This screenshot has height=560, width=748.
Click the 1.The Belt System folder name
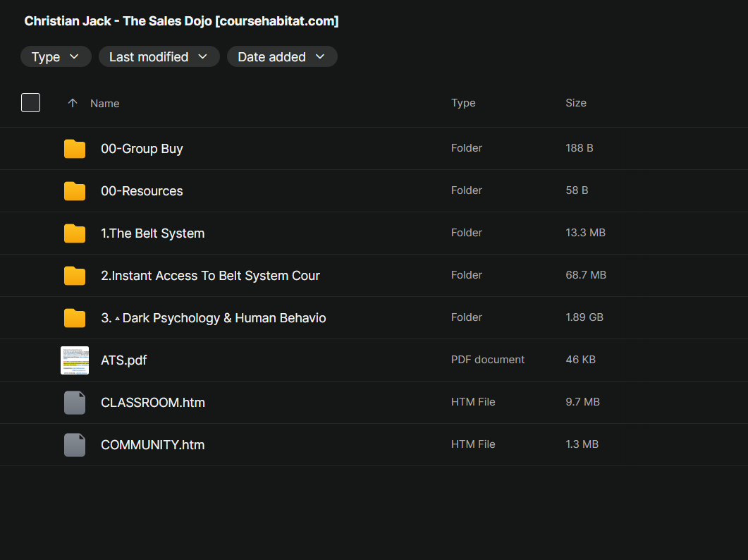[x=153, y=233]
